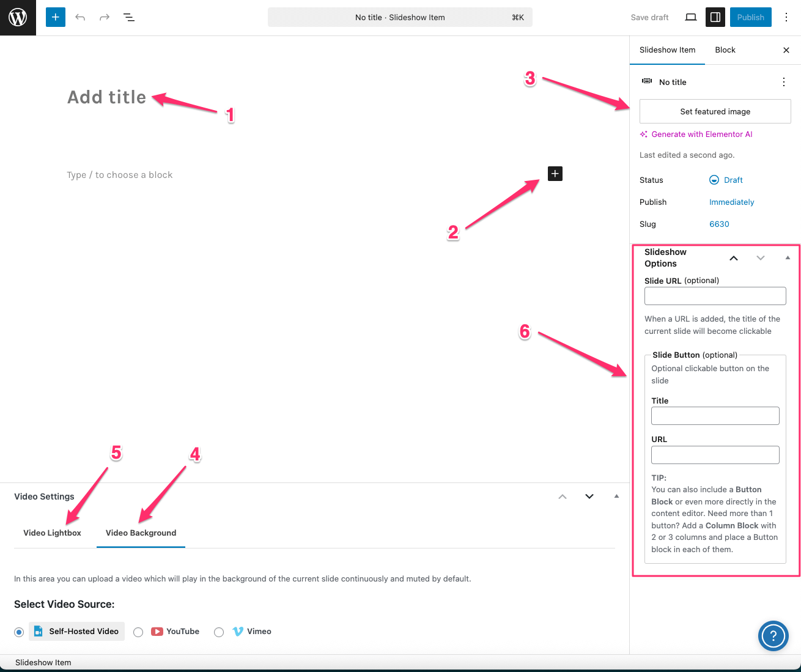Open the blue help question mark button
The image size is (801, 672).
(773, 635)
